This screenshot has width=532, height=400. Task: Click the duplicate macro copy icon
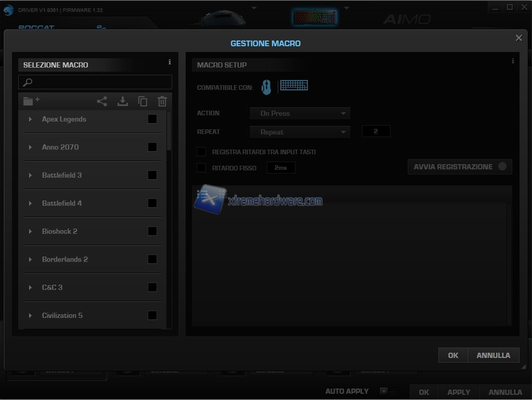click(142, 102)
